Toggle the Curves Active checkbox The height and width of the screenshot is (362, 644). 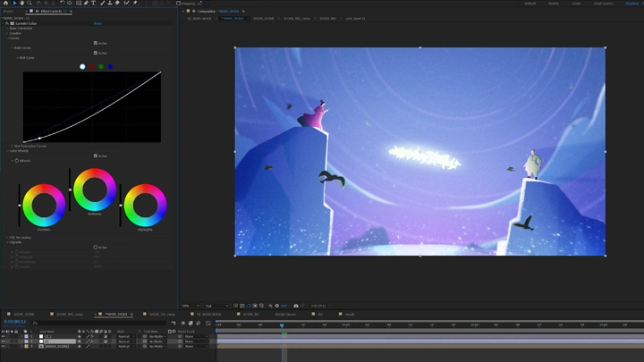[96, 43]
